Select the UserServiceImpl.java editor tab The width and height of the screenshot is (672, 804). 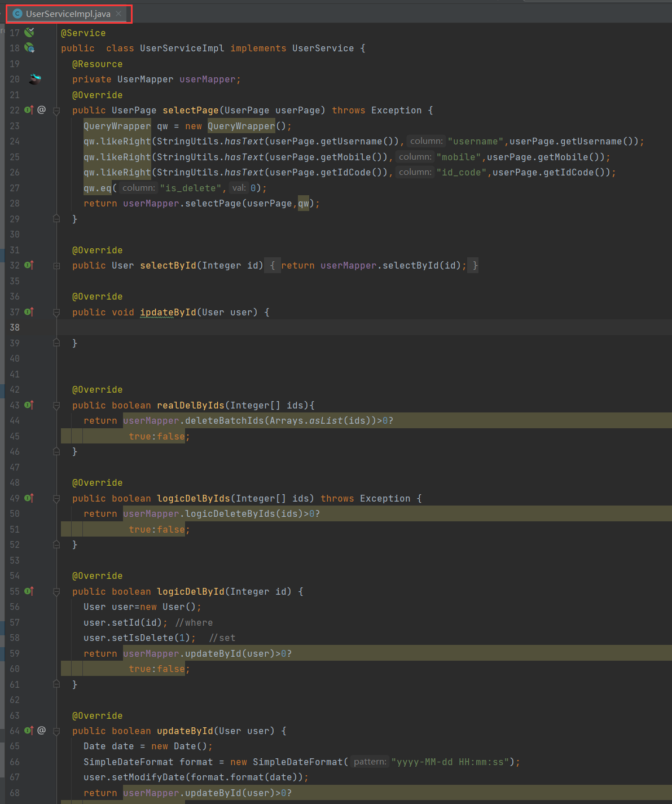pyautogui.click(x=68, y=14)
